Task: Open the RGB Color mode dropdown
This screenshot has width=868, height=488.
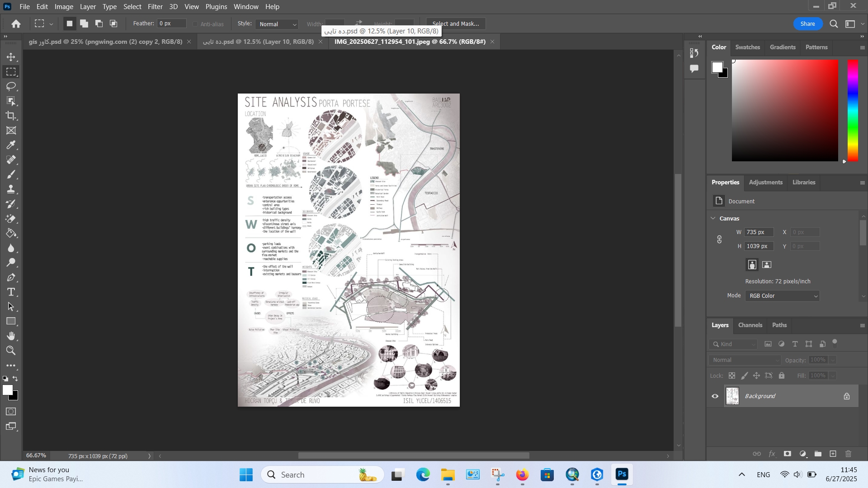Action: click(783, 296)
